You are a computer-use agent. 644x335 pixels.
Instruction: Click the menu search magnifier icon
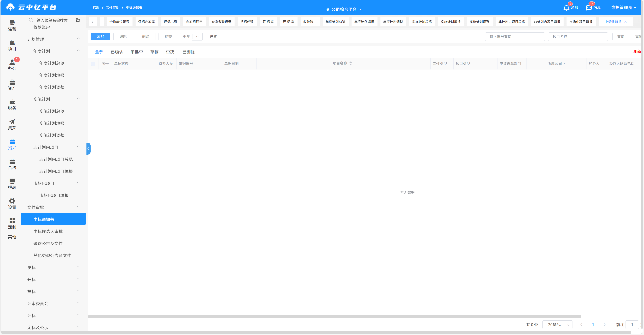click(31, 20)
